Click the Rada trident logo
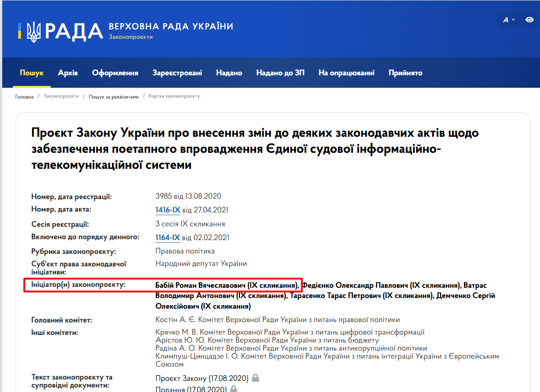The image size is (540, 392). point(34,32)
